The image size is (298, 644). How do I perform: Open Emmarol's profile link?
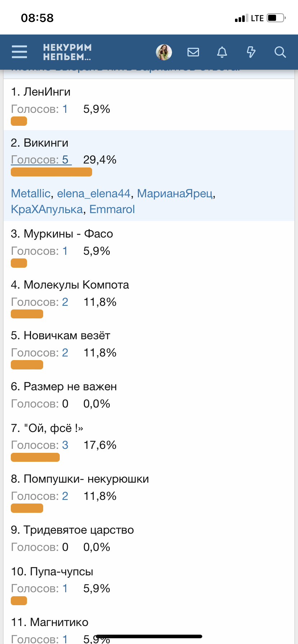click(x=112, y=209)
